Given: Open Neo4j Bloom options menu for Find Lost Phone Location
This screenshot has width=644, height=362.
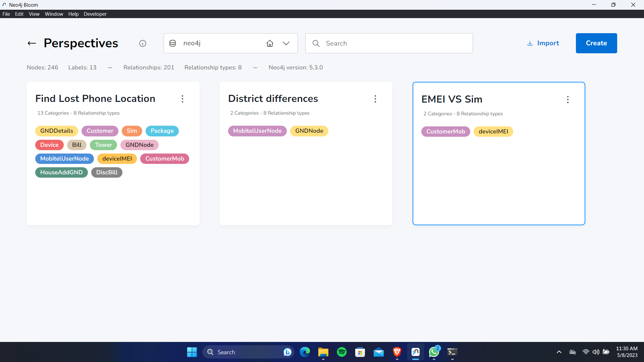Looking at the screenshot, I should click(x=182, y=99).
